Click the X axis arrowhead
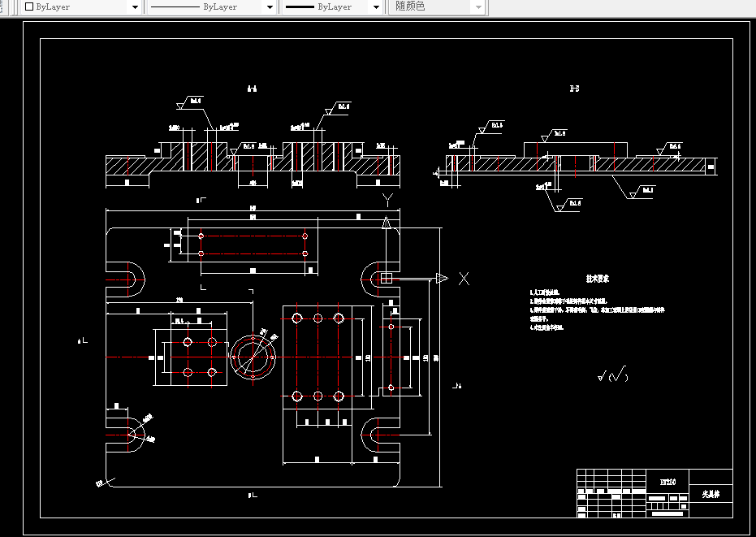 [x=442, y=279]
